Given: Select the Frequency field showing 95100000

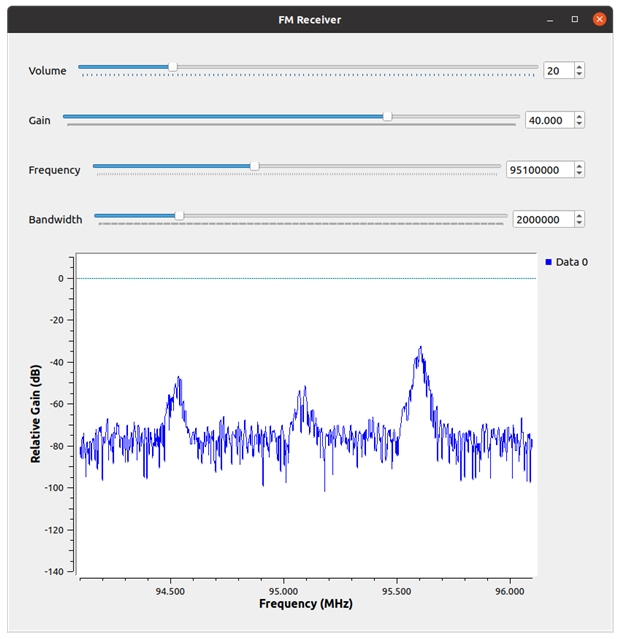Looking at the screenshot, I should coord(539,170).
